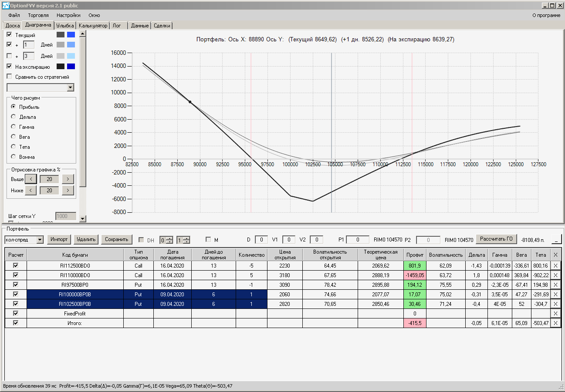The image size is (565, 392).
Task: Go to the Сделки tab
Action: tap(162, 26)
